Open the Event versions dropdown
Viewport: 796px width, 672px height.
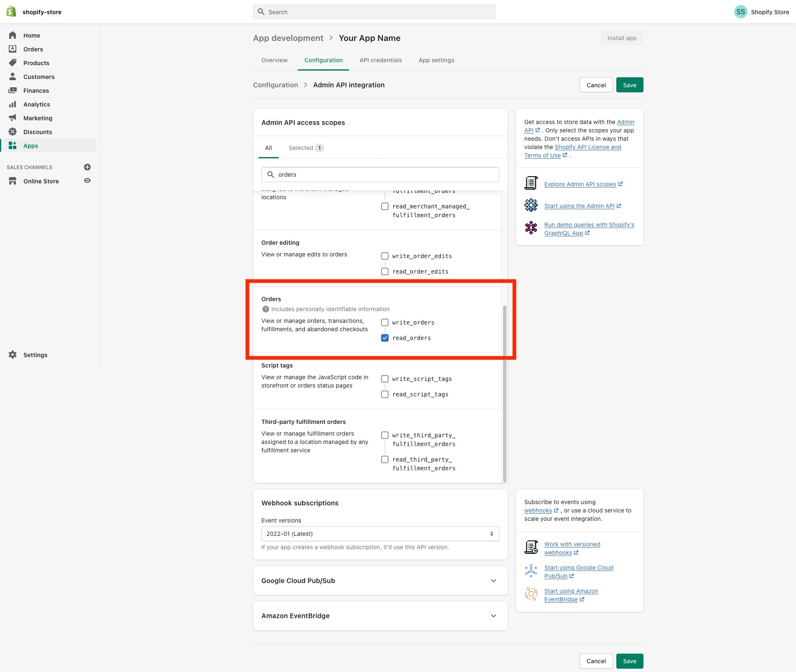[380, 534]
